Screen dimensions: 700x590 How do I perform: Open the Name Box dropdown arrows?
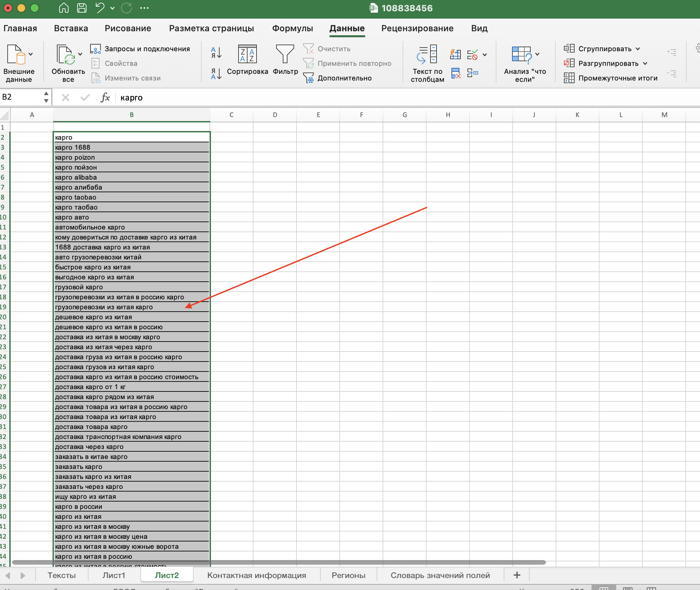point(46,97)
